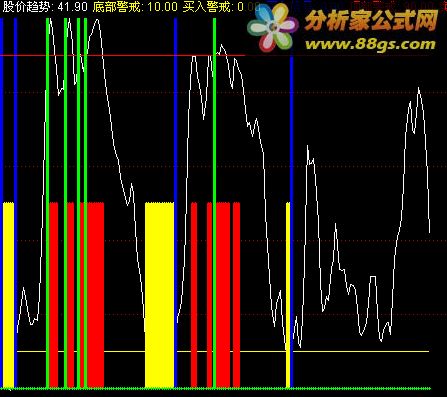Select the 底部警戒: 10.00 indicator label
Image resolution: width=447 pixels, height=397 pixels.
click(135, 7)
